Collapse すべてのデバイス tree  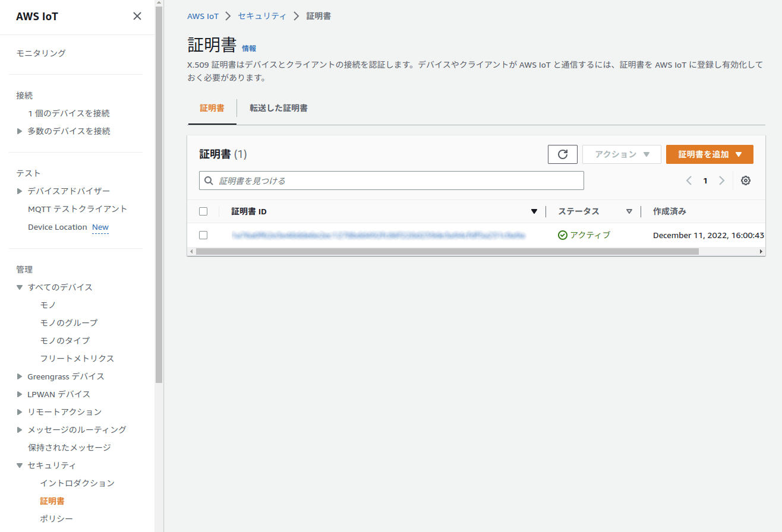coord(20,287)
